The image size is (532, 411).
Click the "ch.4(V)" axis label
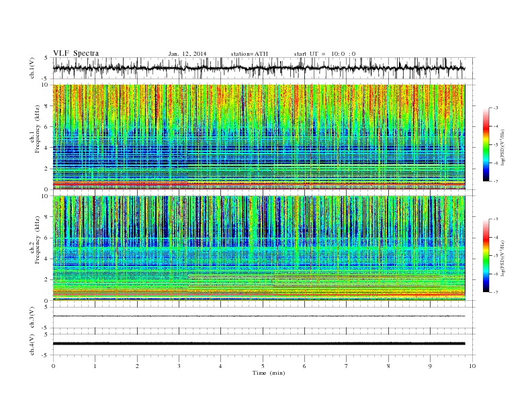(32, 345)
